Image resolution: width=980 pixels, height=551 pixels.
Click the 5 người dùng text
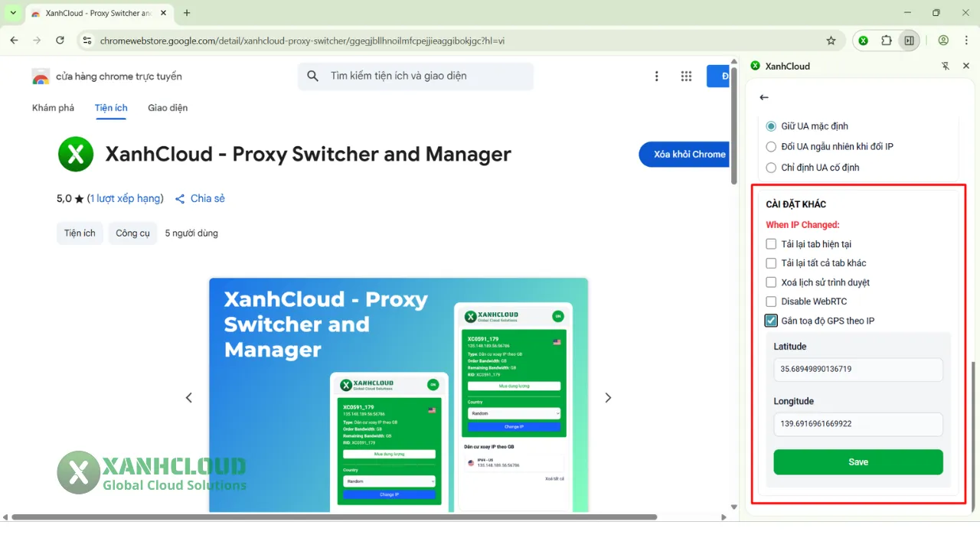coord(191,233)
